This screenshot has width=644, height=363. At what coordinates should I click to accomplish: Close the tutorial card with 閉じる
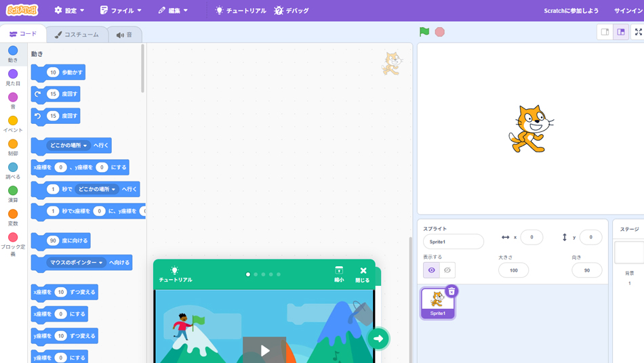pos(363,274)
